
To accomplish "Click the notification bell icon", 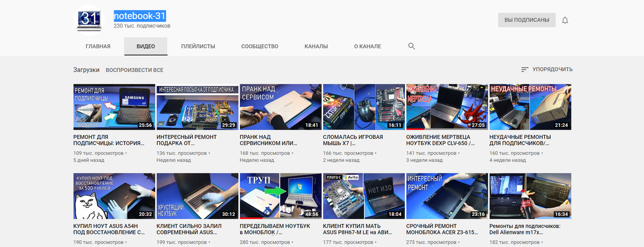I will (x=565, y=20).
